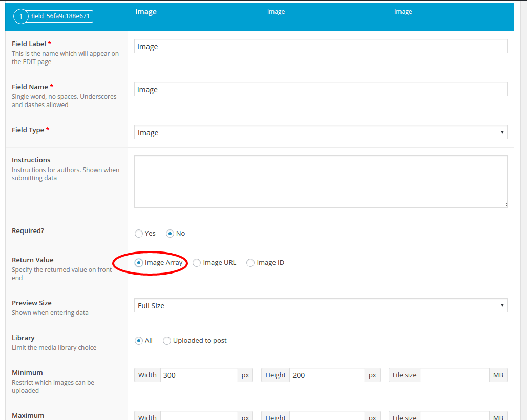
Task: Select the All library option
Action: point(138,340)
